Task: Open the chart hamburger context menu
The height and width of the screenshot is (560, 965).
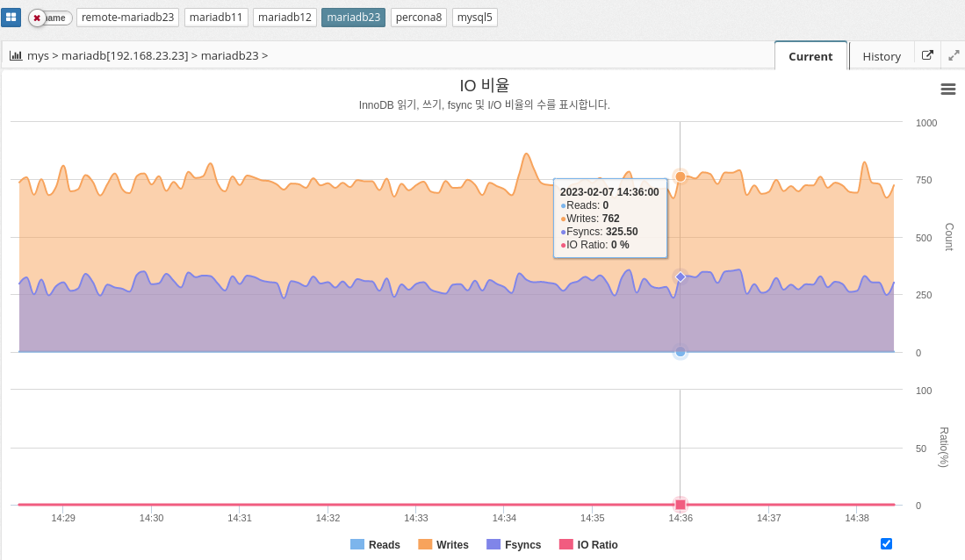Action: (x=947, y=89)
